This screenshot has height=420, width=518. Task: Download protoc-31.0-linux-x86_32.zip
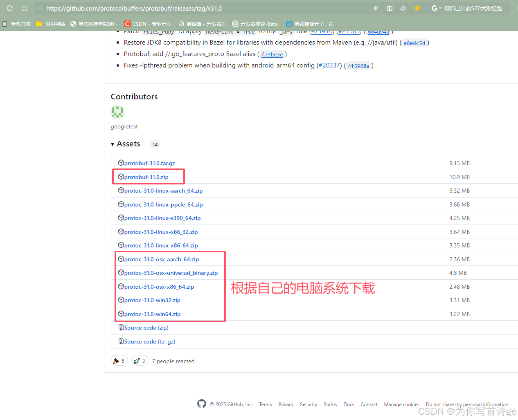click(161, 232)
